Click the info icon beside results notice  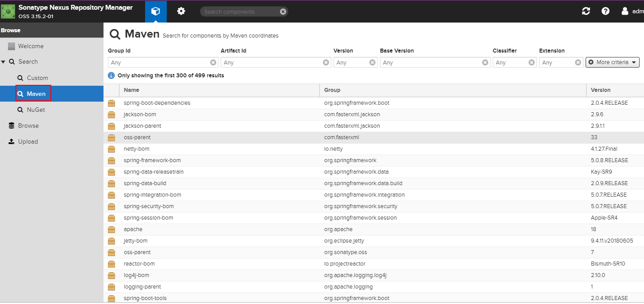click(x=111, y=76)
